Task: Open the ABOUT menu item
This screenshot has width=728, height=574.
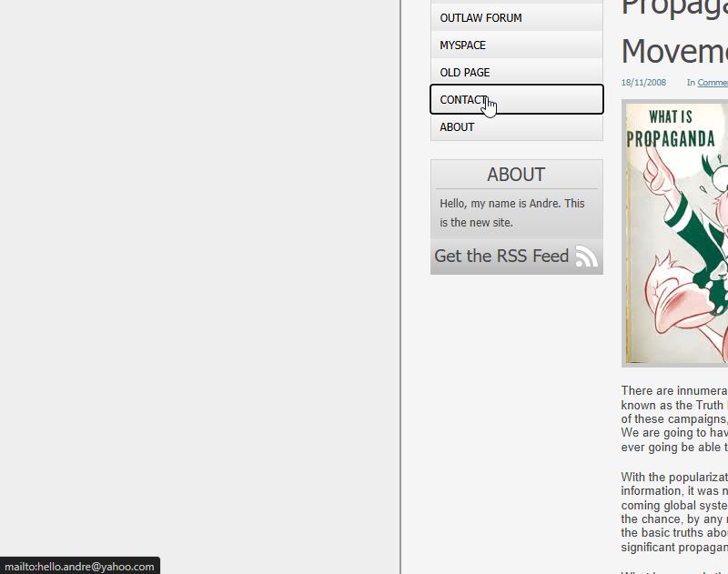Action: (517, 126)
